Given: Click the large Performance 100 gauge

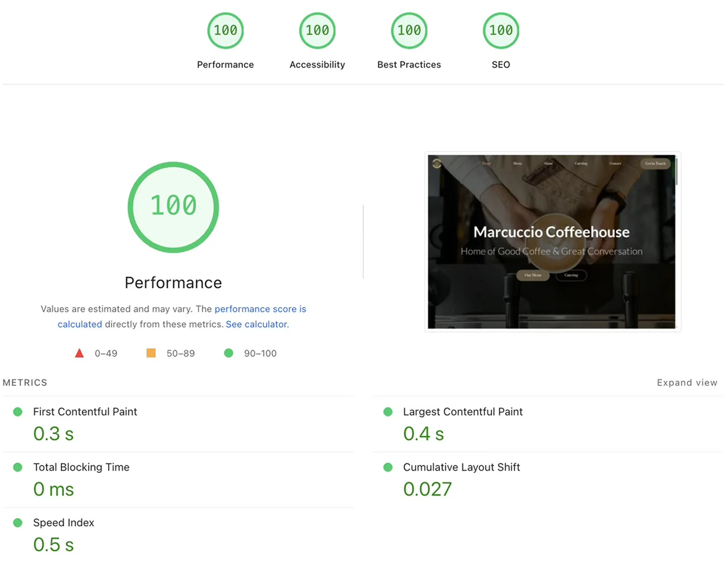Looking at the screenshot, I should [173, 207].
